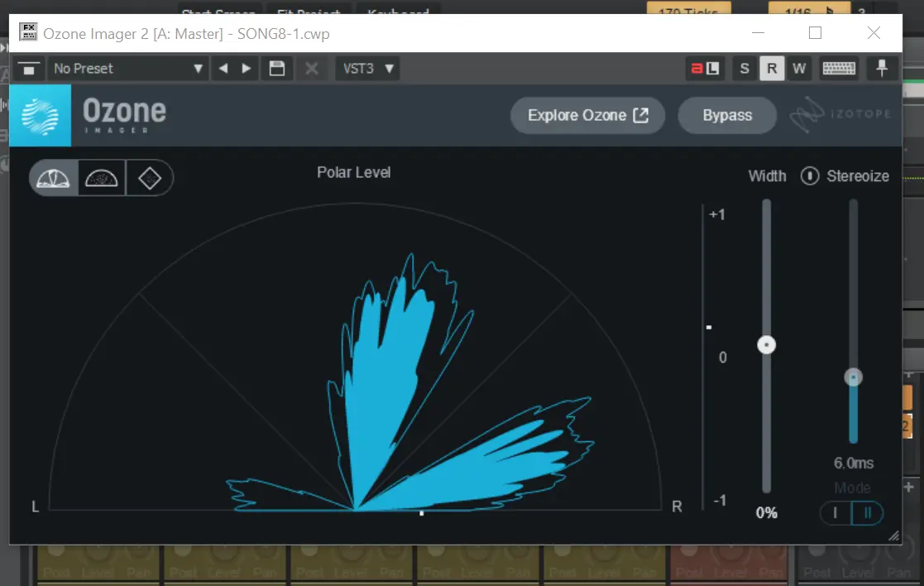The width and height of the screenshot is (924, 586).
Task: Toggle the Stereoize power button
Action: [x=810, y=176]
